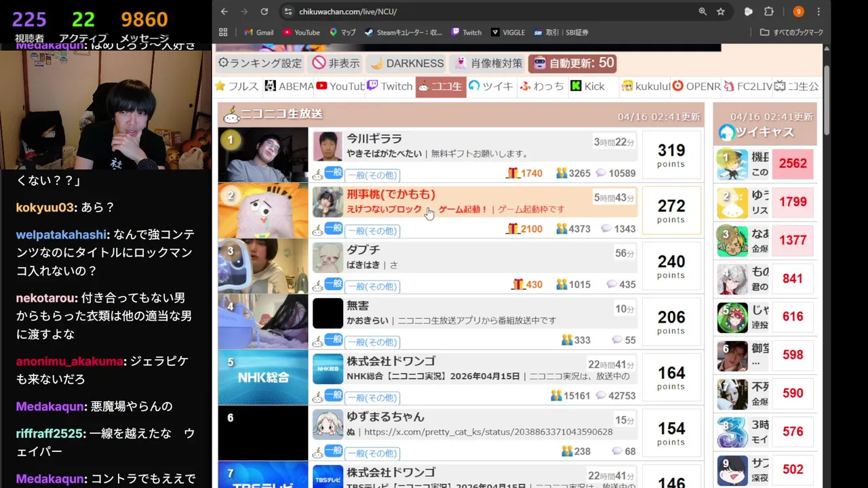This screenshot has width=868, height=488.
Task: Switch to the FC2LIVE tab
Action: point(747,86)
